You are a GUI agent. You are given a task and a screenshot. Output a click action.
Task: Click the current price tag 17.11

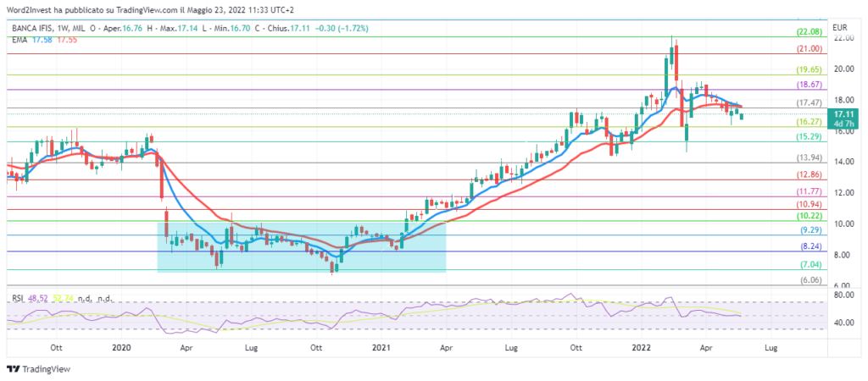[842, 113]
